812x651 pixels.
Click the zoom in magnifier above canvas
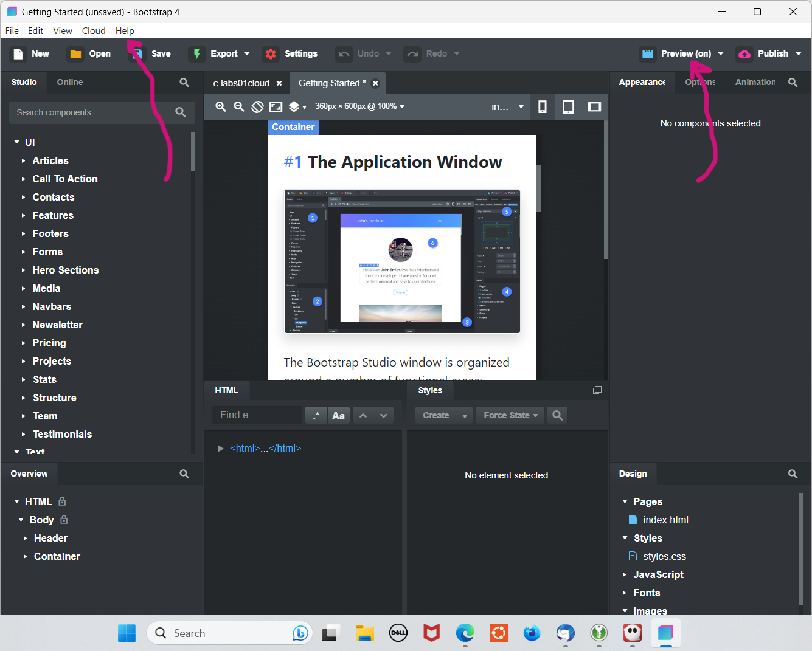(221, 106)
